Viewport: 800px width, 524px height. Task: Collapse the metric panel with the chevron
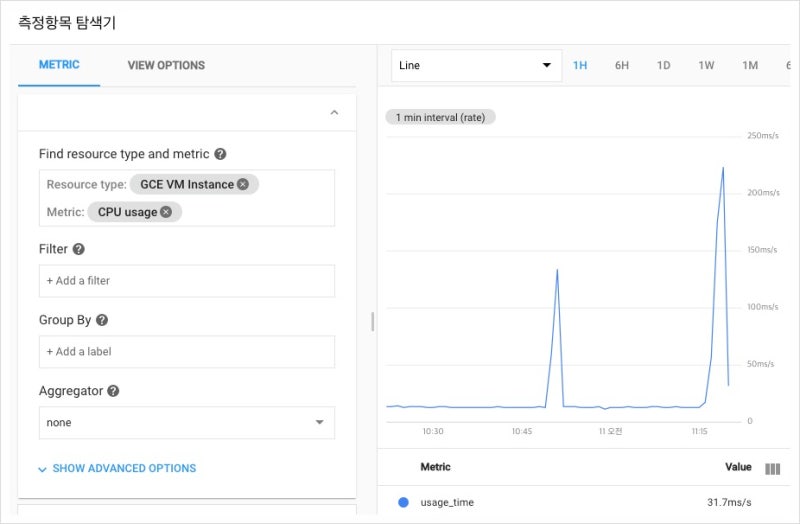(334, 114)
